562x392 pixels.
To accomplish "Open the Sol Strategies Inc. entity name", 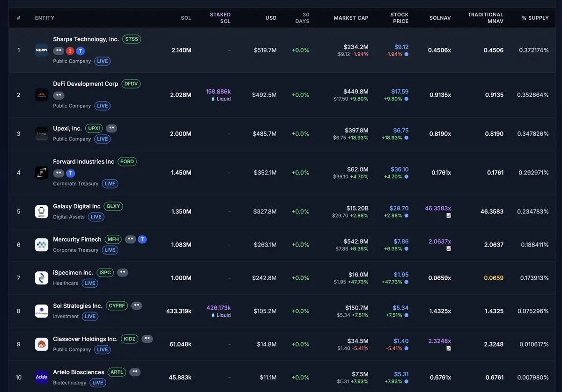I will [x=77, y=305].
